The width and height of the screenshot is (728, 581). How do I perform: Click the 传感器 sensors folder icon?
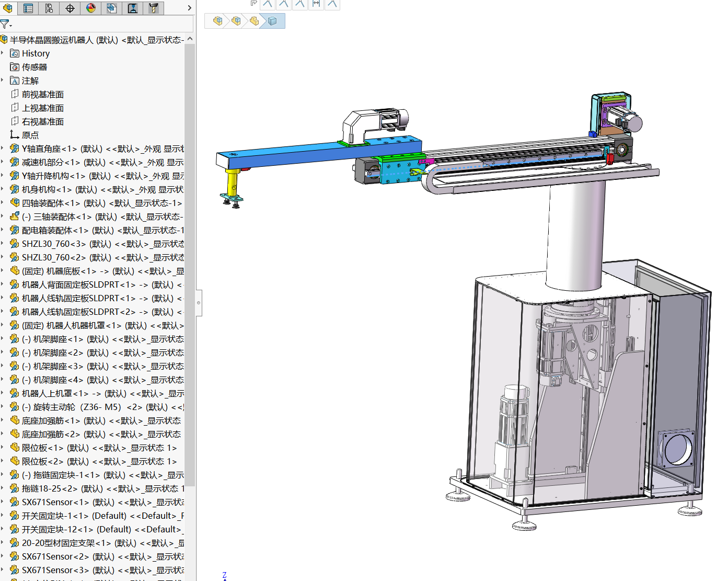coord(15,67)
